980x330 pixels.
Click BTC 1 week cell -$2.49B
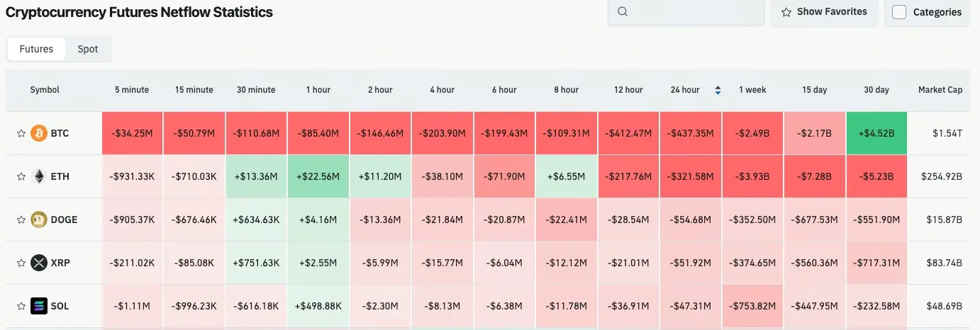[x=752, y=133]
